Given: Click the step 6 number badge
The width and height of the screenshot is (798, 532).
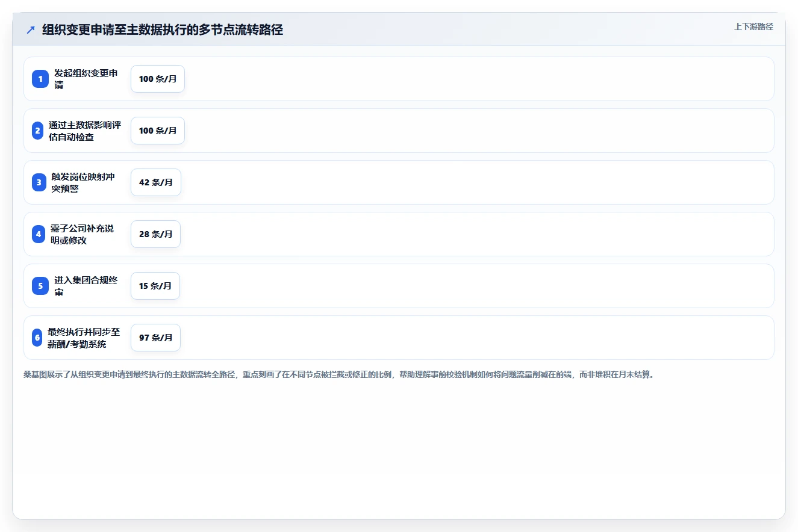Looking at the screenshot, I should click(x=37, y=338).
